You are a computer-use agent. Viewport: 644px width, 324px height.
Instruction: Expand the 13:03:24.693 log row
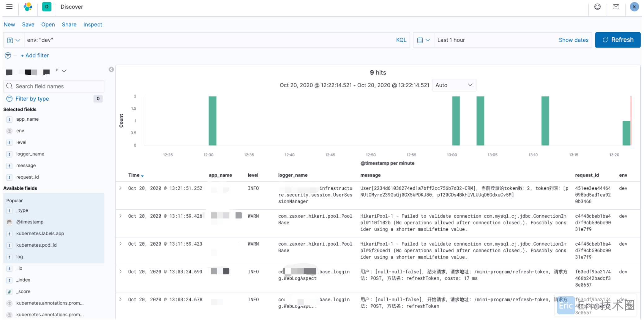click(x=121, y=272)
